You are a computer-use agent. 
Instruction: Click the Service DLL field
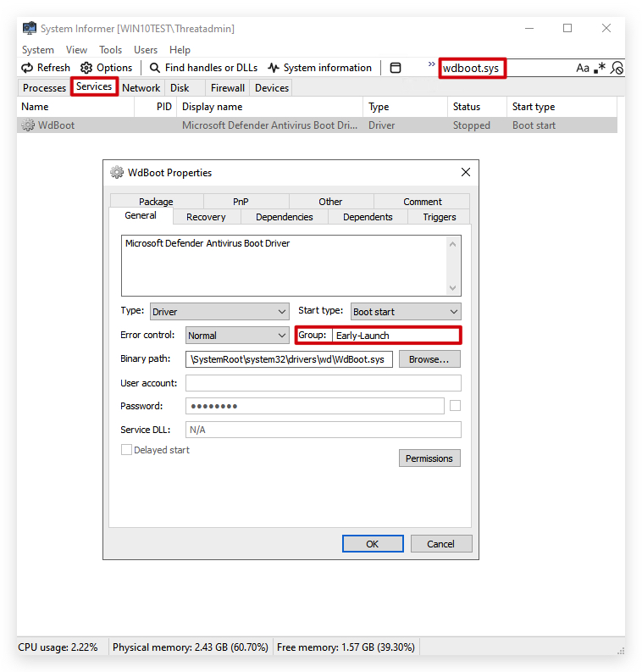pyautogui.click(x=324, y=430)
